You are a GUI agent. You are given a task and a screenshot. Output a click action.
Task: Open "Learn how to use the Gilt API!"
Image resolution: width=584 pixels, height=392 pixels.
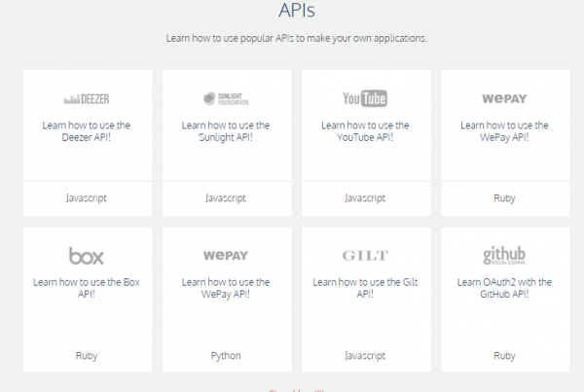365,288
